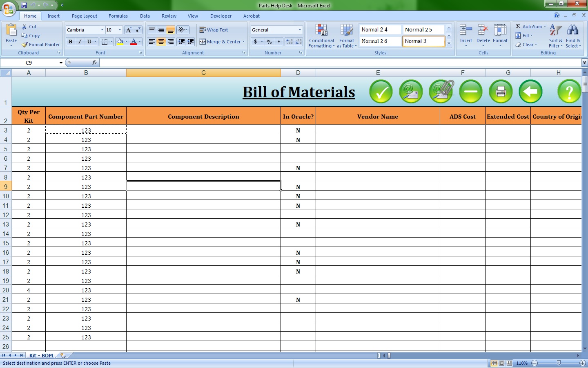588x368 pixels.
Task: Open Format as Table dropdown
Action: coord(347,36)
